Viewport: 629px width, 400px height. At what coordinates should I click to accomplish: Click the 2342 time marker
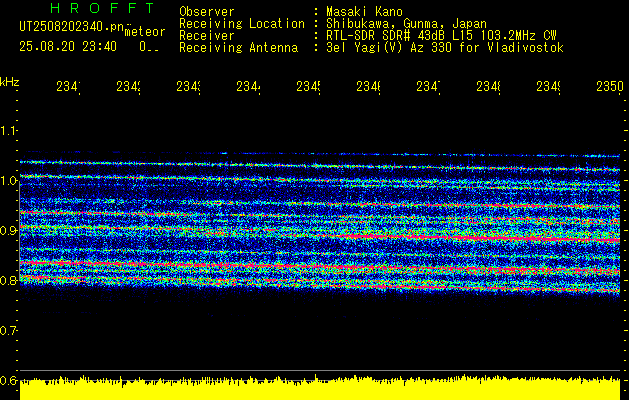tap(128, 87)
